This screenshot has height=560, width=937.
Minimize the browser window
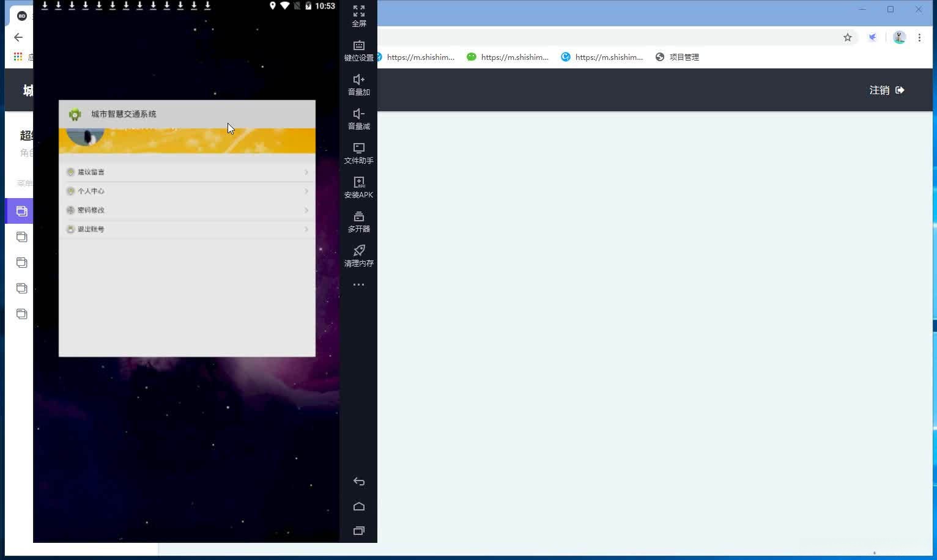coord(862,9)
